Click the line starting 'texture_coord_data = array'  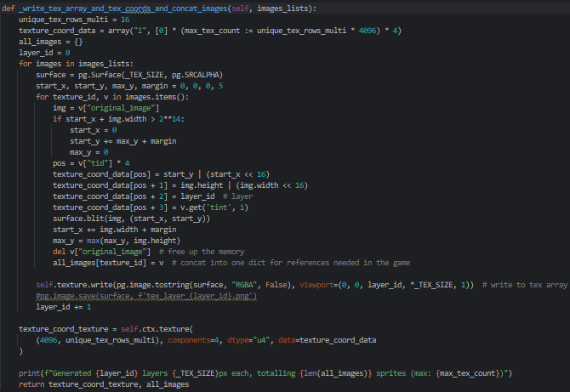click(210, 31)
